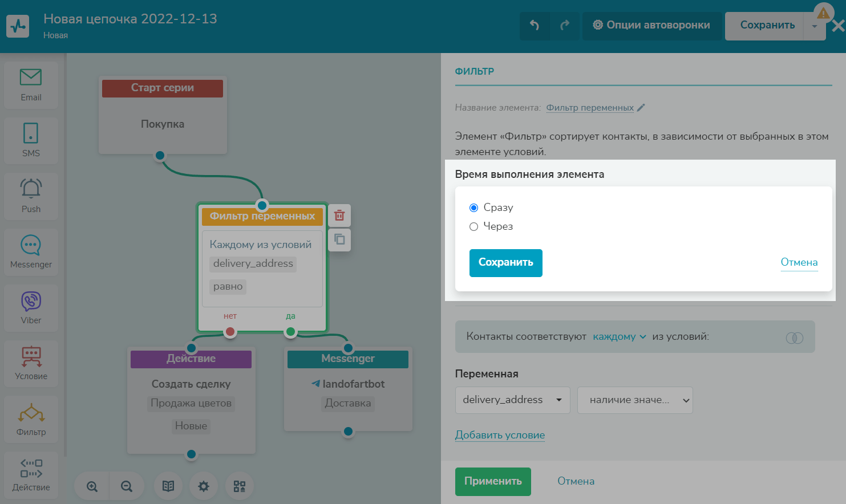Screen dimensions: 846x504
Task: Delete the Фильтр переменных block
Action: (x=339, y=216)
